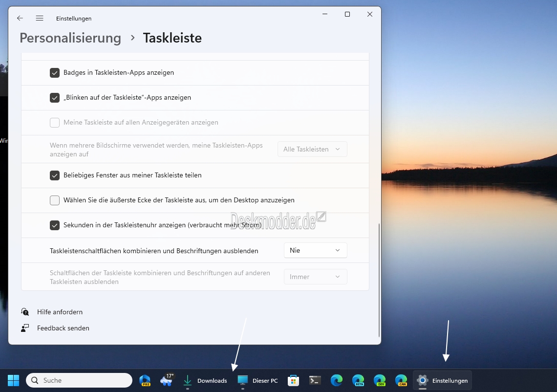Disable Sekunden in der Taskleistenuhr anzeigen
This screenshot has height=392, width=557.
pos(55,225)
